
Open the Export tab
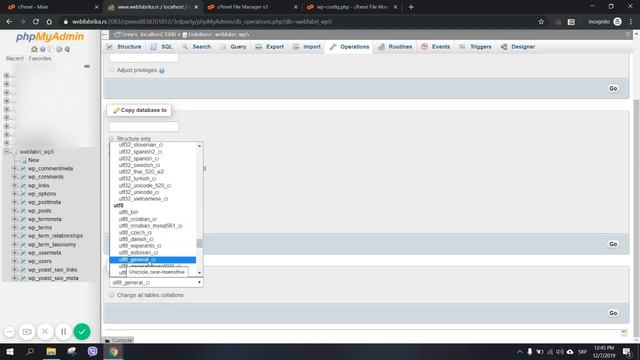pyautogui.click(x=270, y=47)
